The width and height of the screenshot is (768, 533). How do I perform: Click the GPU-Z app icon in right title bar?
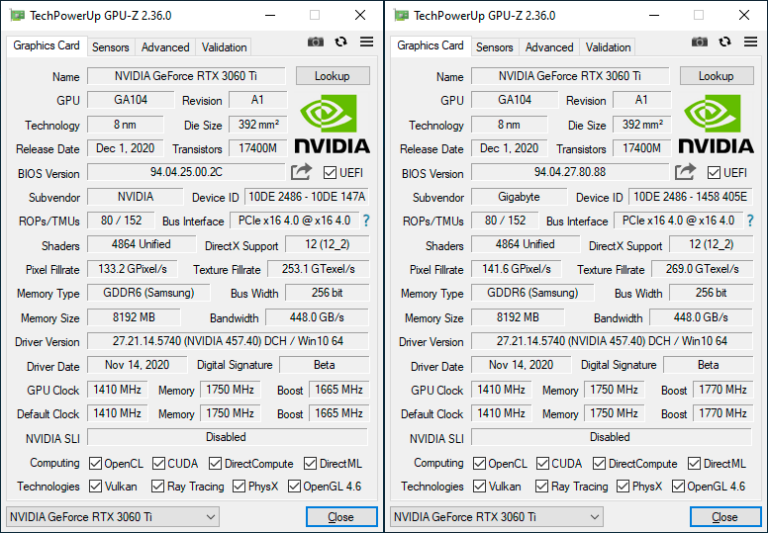[x=401, y=16]
